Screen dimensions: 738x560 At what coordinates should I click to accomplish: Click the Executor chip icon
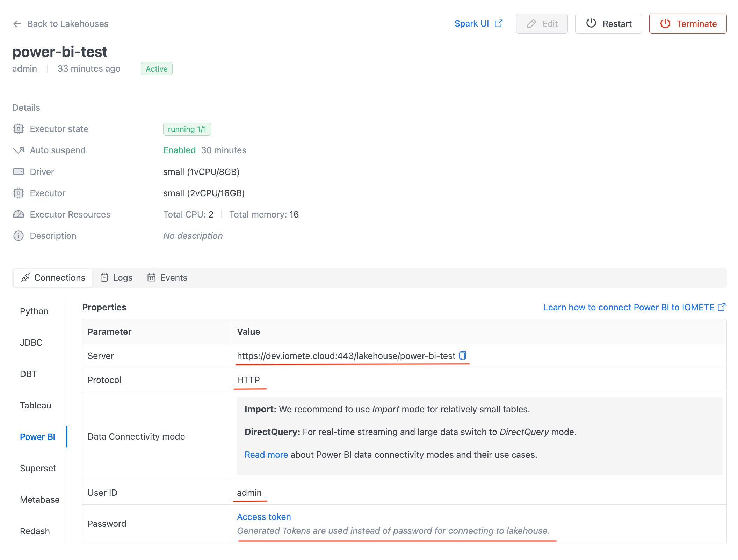tap(19, 193)
